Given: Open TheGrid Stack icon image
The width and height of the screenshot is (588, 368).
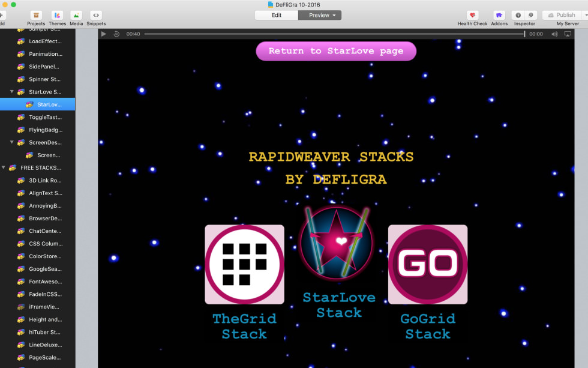Looking at the screenshot, I should (x=245, y=265).
